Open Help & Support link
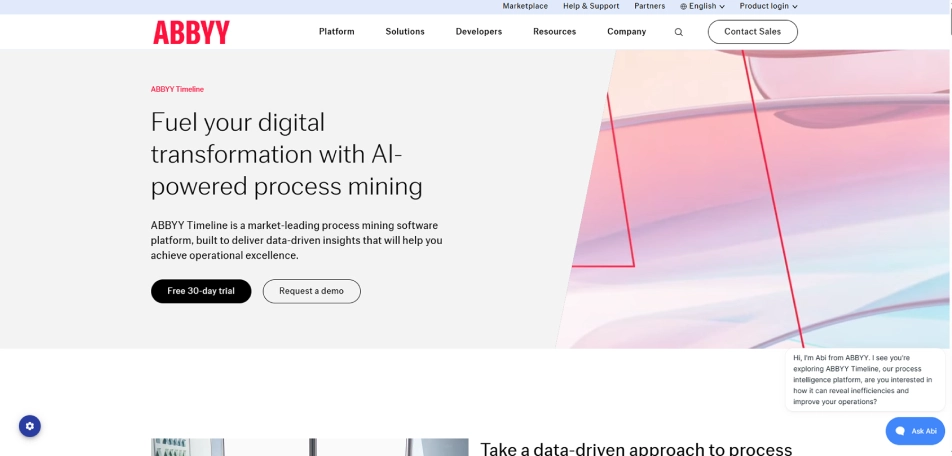952x456 pixels. click(591, 6)
